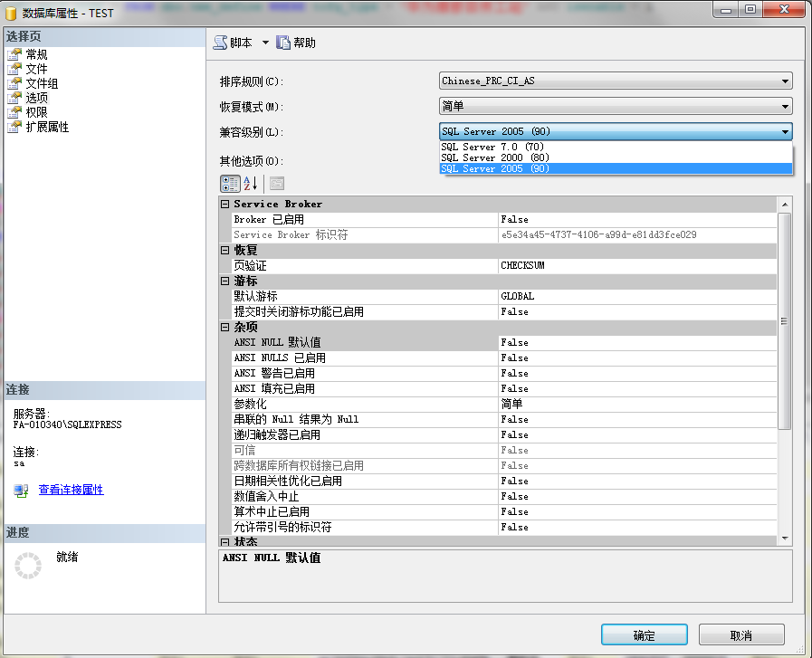Image resolution: width=812 pixels, height=658 pixels.
Task: Collapse the 杂项 section
Action: pyautogui.click(x=224, y=327)
